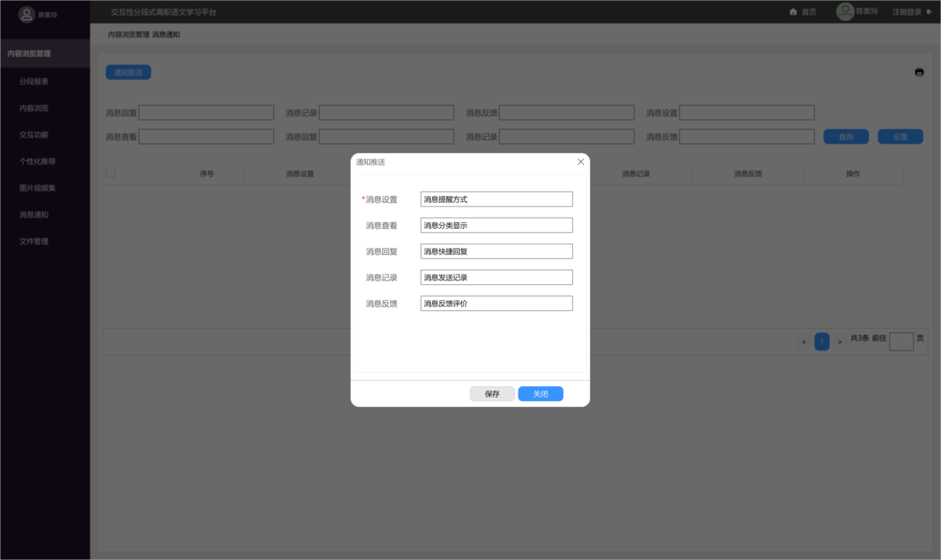Screen dimensions: 941x560
Task: Open 分段报表 in sidebar menu
Action: coord(34,81)
